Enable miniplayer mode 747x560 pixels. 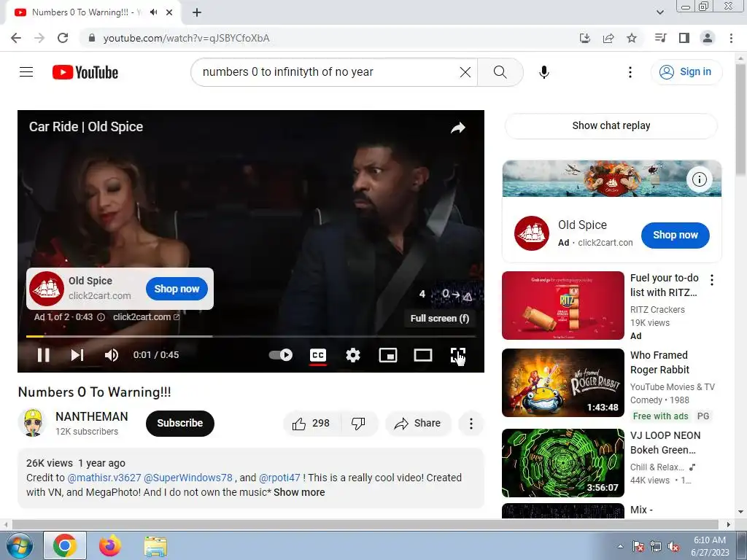pyautogui.click(x=388, y=355)
